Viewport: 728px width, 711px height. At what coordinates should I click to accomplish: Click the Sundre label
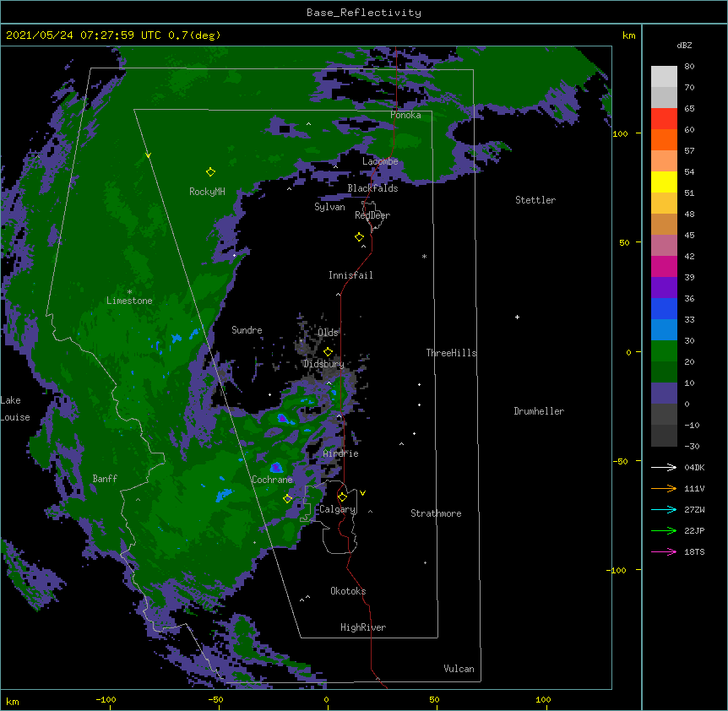tap(247, 330)
